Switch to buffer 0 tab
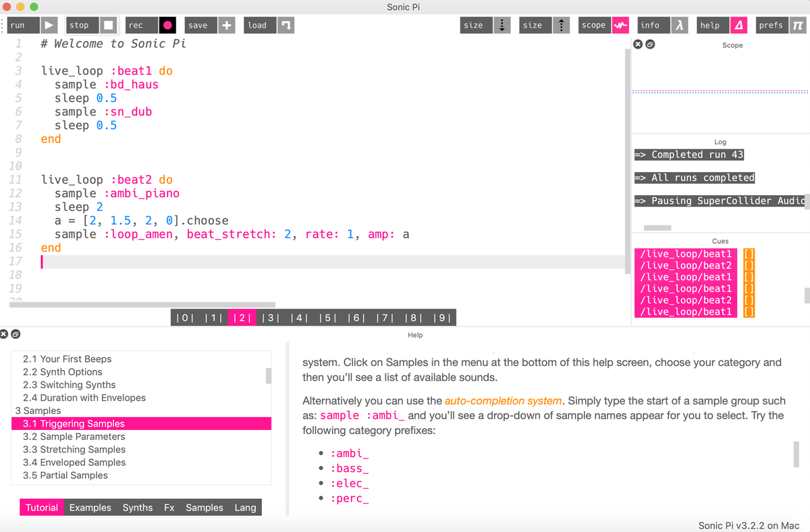 click(184, 317)
